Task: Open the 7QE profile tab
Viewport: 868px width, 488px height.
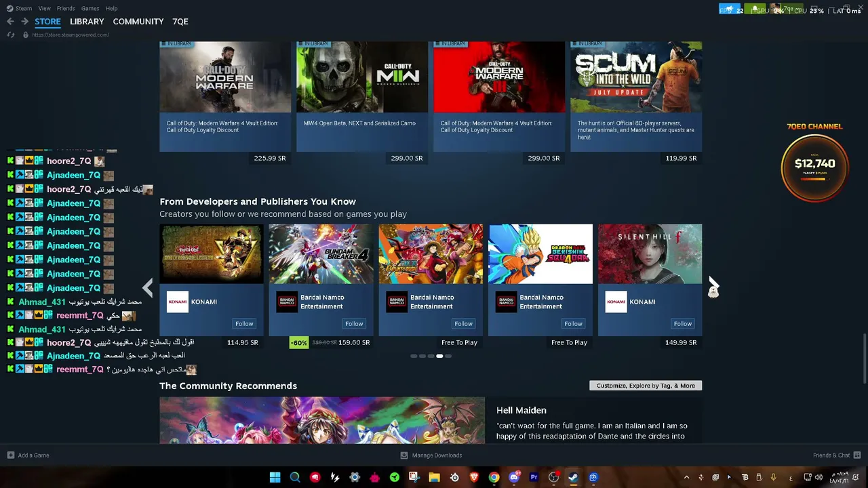Action: tap(180, 22)
